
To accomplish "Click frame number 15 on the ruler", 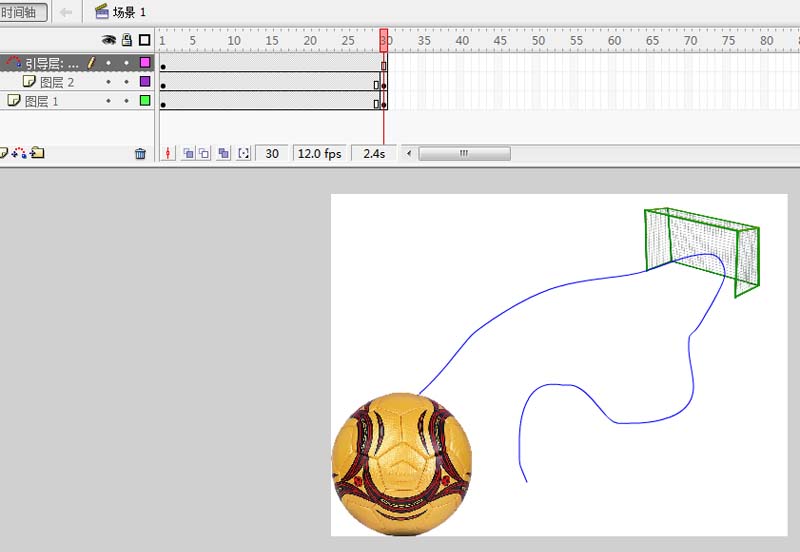I will pos(272,40).
